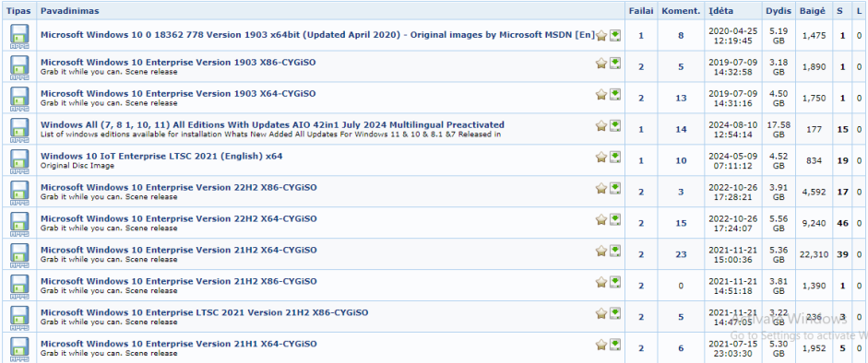The width and height of the screenshot is (868, 363).
Task: Star the Enterprise Version 22H2 X64-CYGiSO torrent
Action: (601, 219)
